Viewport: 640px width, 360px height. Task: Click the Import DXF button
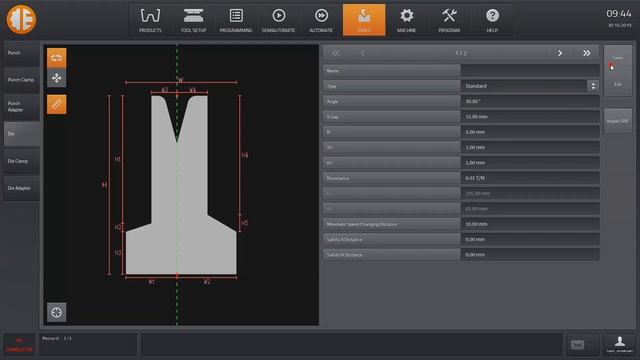tap(618, 121)
